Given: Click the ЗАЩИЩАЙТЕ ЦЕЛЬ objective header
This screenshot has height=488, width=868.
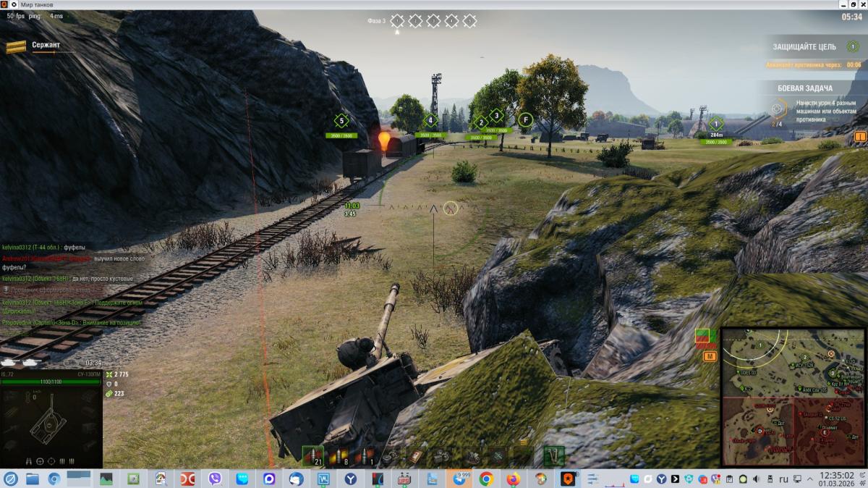Looking at the screenshot, I should pyautogui.click(x=804, y=47).
